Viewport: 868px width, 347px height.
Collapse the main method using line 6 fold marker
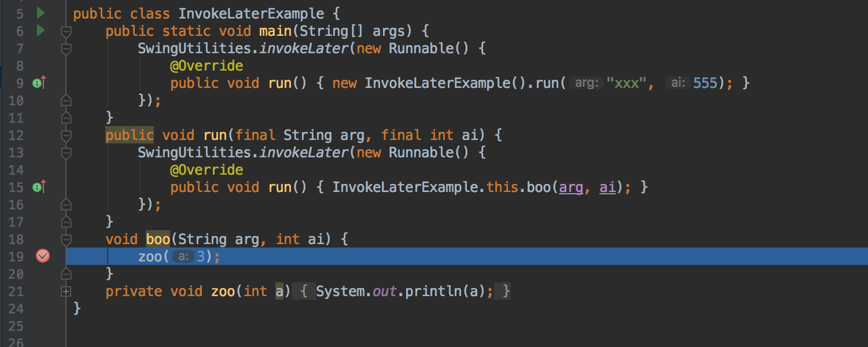[66, 31]
